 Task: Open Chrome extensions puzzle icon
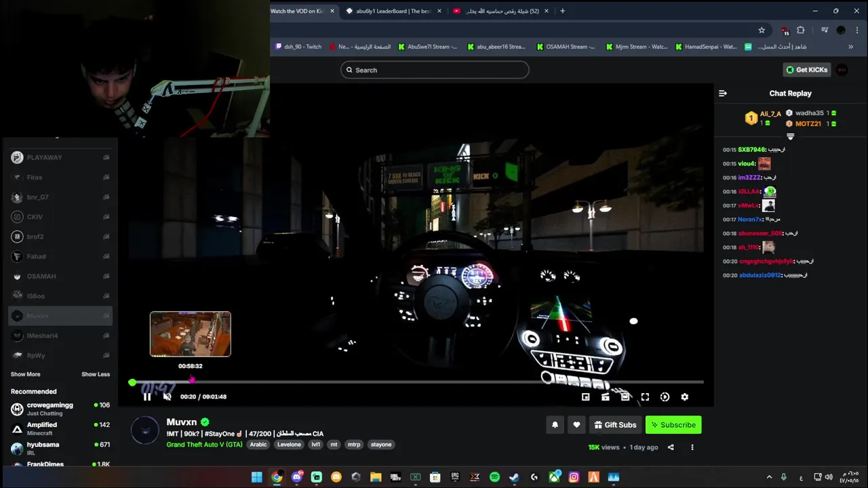click(x=801, y=30)
